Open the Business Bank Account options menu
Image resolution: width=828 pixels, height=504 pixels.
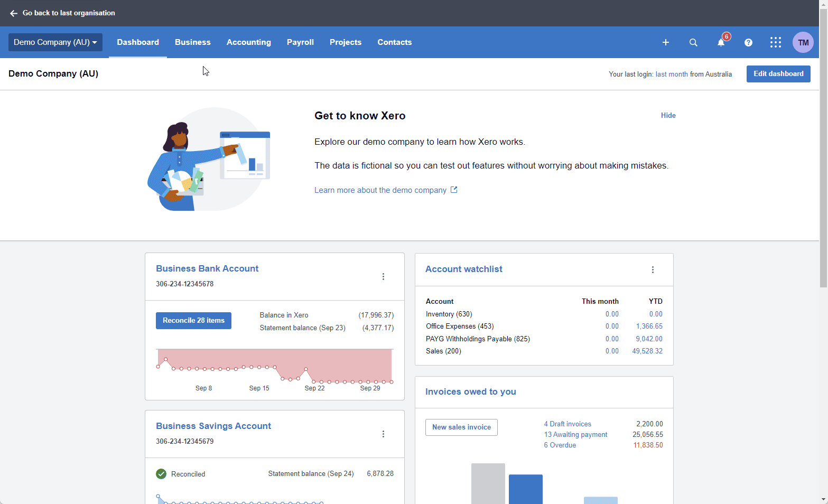383,276
